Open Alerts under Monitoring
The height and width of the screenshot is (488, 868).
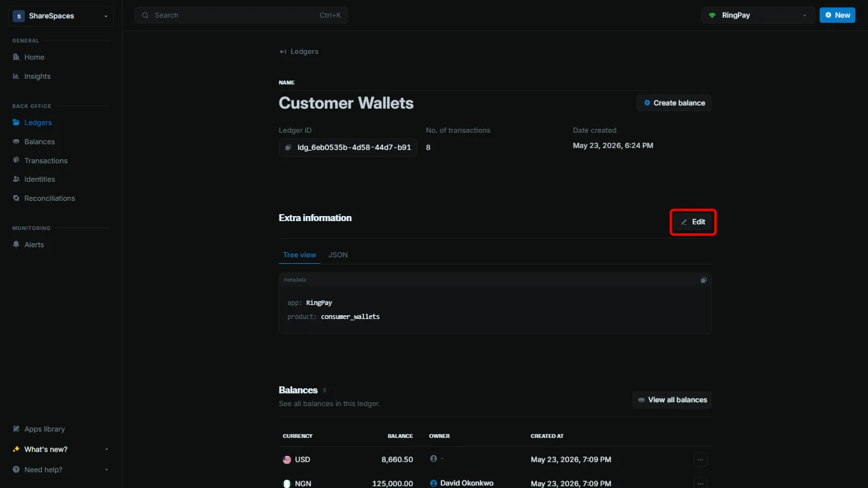tap(34, 245)
